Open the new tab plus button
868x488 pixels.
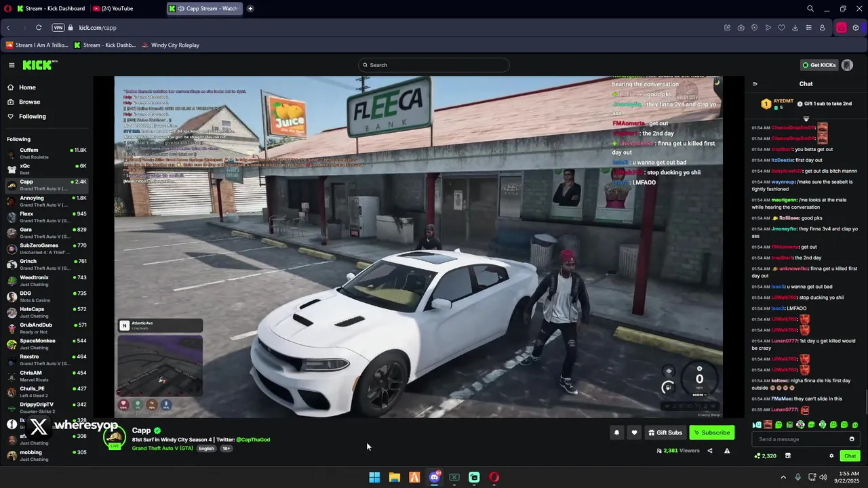coord(250,9)
